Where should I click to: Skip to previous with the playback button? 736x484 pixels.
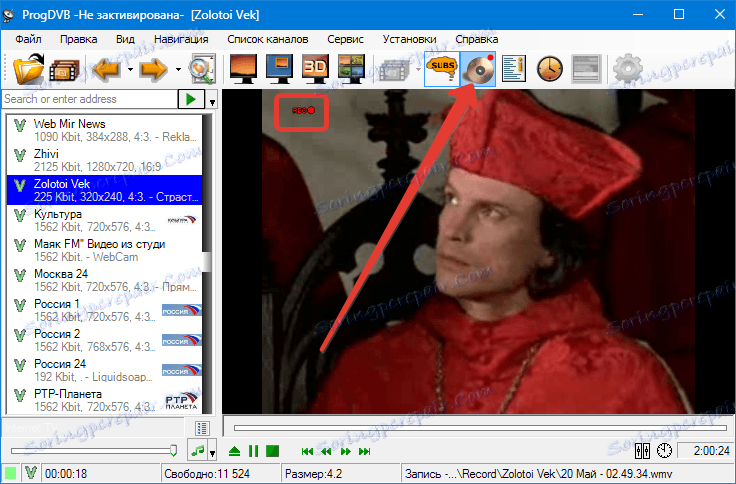307,452
